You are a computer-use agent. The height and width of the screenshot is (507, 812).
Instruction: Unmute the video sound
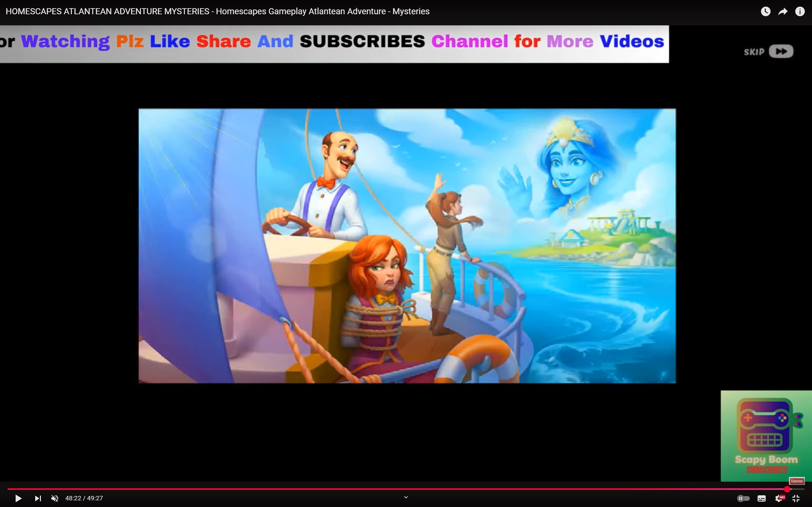point(55,498)
